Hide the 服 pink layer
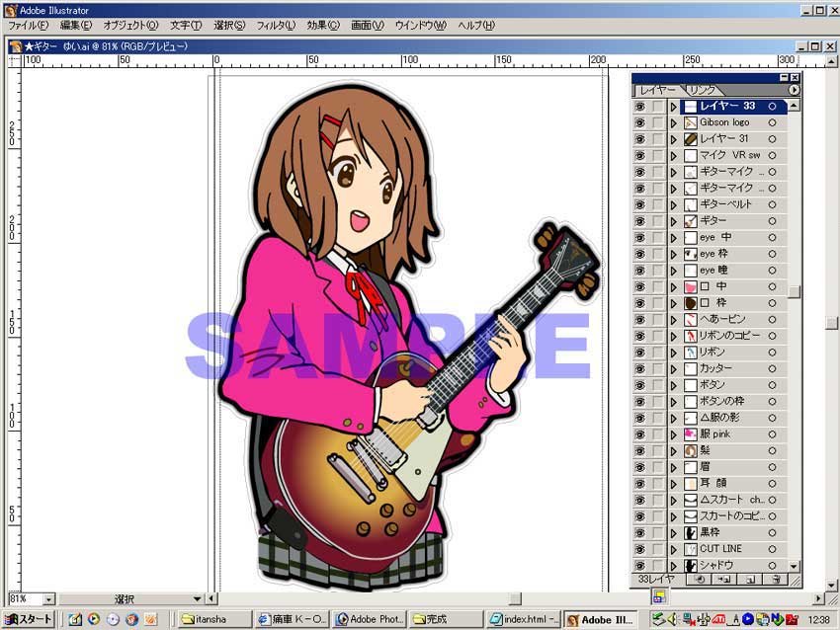 point(639,434)
